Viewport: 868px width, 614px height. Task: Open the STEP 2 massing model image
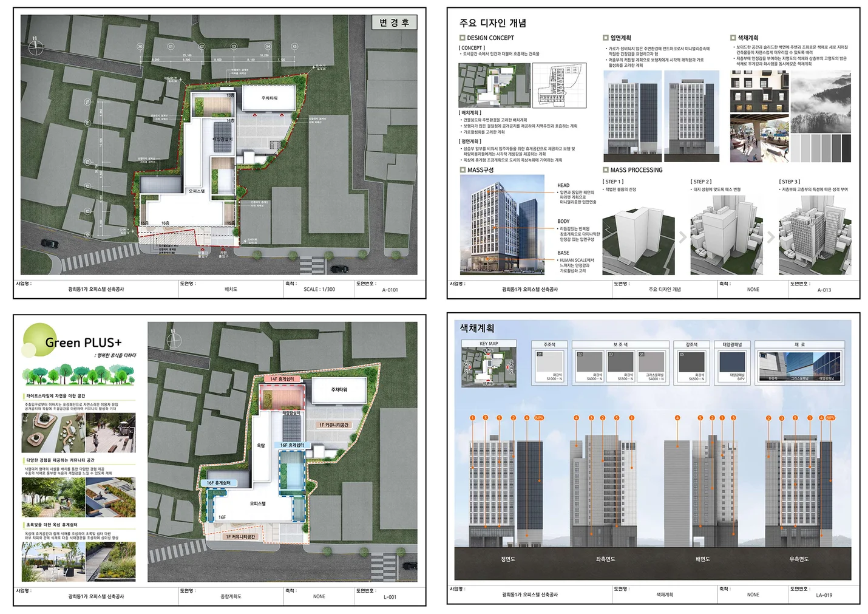[727, 234]
